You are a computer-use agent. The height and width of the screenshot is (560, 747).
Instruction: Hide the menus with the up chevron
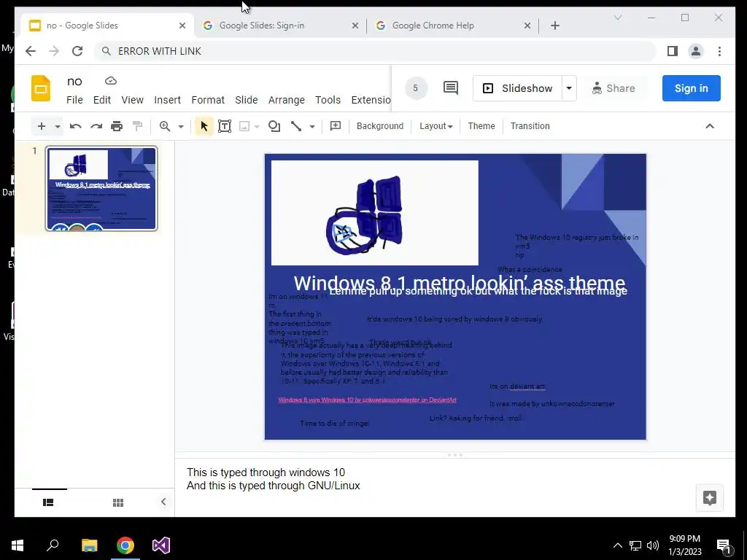709,126
